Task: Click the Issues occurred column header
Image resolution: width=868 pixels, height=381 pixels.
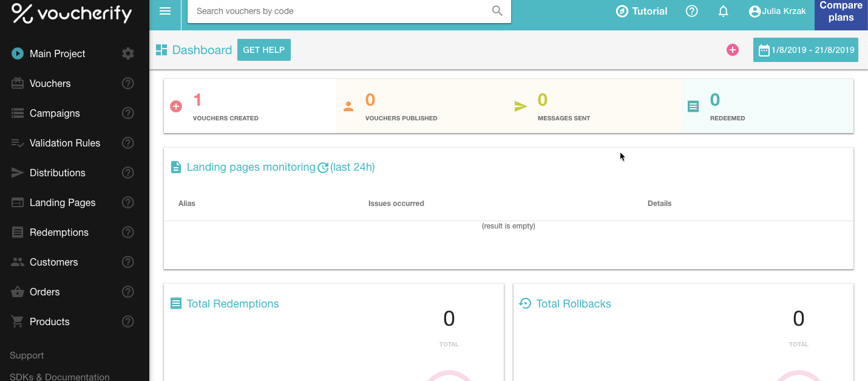Action: [396, 204]
